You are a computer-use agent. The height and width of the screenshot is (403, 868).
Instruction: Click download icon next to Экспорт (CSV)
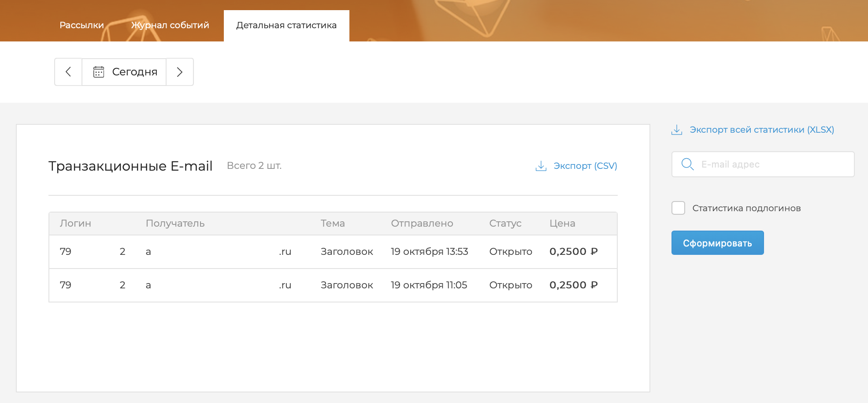[x=541, y=166]
